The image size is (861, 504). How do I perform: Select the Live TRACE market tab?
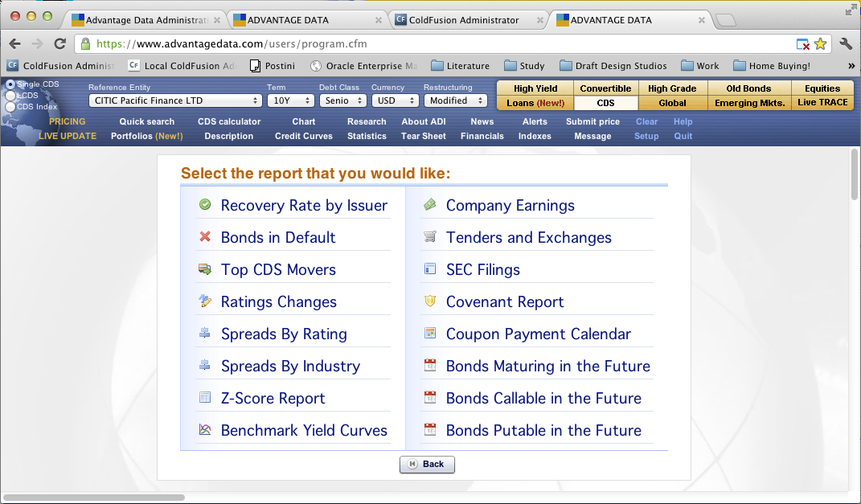pyautogui.click(x=822, y=102)
